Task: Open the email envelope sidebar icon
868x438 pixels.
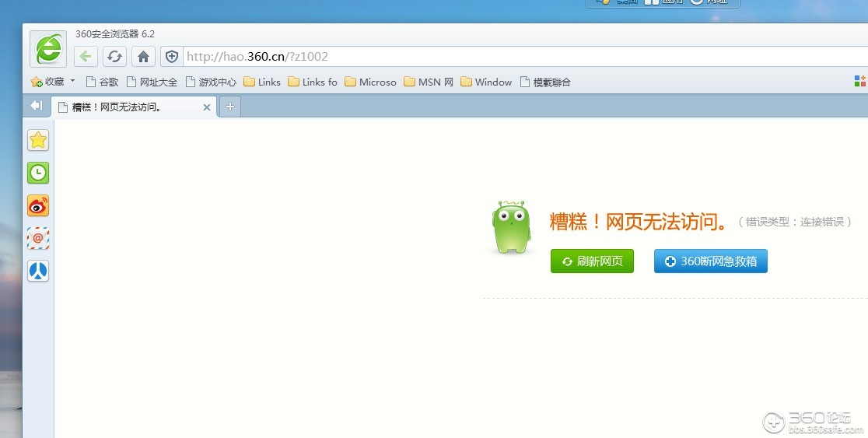Action: [x=38, y=238]
